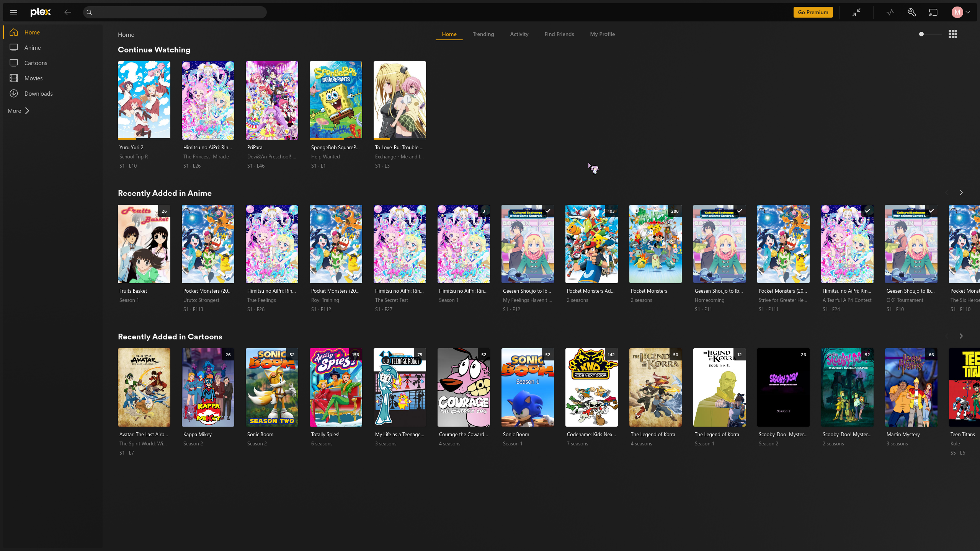The width and height of the screenshot is (980, 551).
Task: Open the settings wrench icon
Action: click(x=912, y=12)
